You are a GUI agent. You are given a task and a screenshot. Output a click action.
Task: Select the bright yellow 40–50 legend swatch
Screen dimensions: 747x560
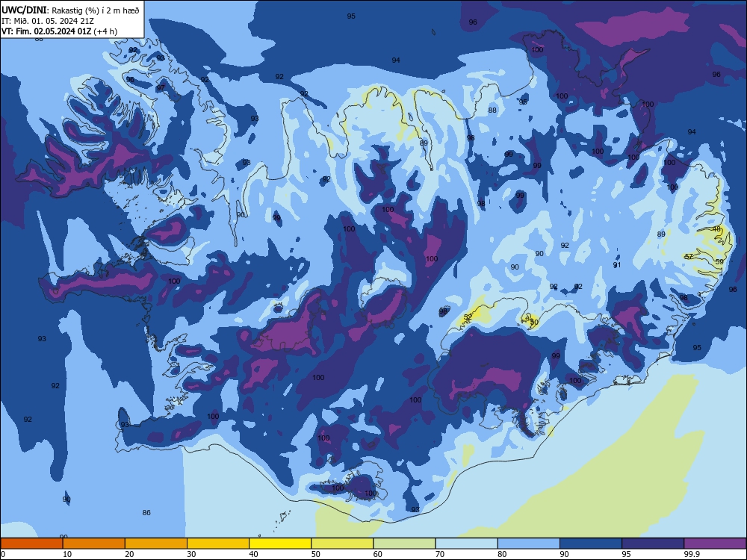[280, 544]
